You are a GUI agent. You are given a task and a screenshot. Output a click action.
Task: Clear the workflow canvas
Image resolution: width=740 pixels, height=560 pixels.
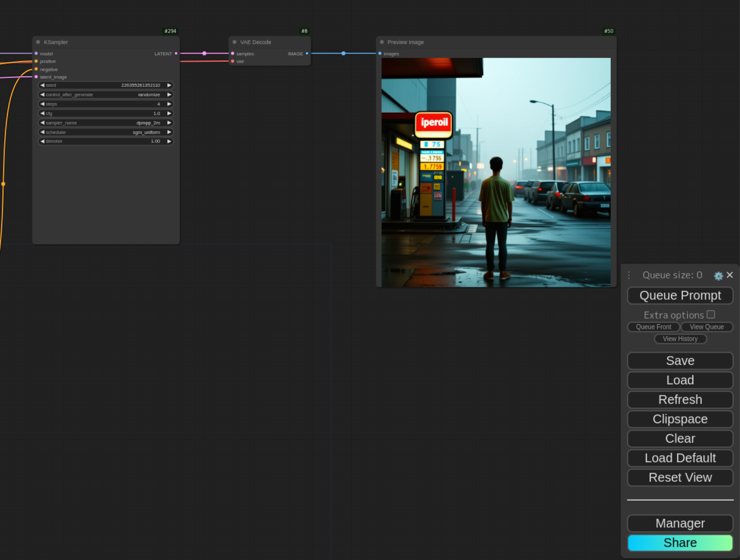pyautogui.click(x=680, y=438)
